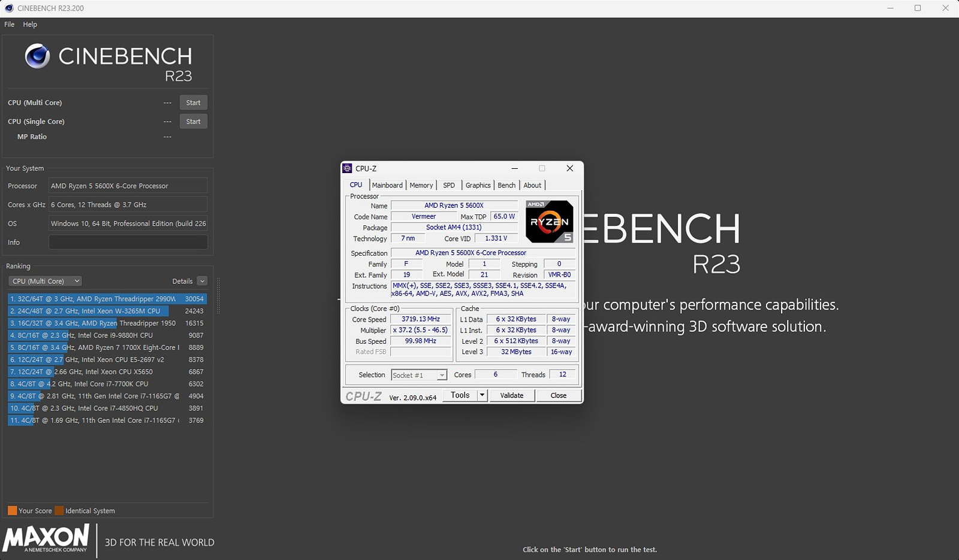
Task: Click the Multiplier x 37.2 value
Action: [x=420, y=330]
